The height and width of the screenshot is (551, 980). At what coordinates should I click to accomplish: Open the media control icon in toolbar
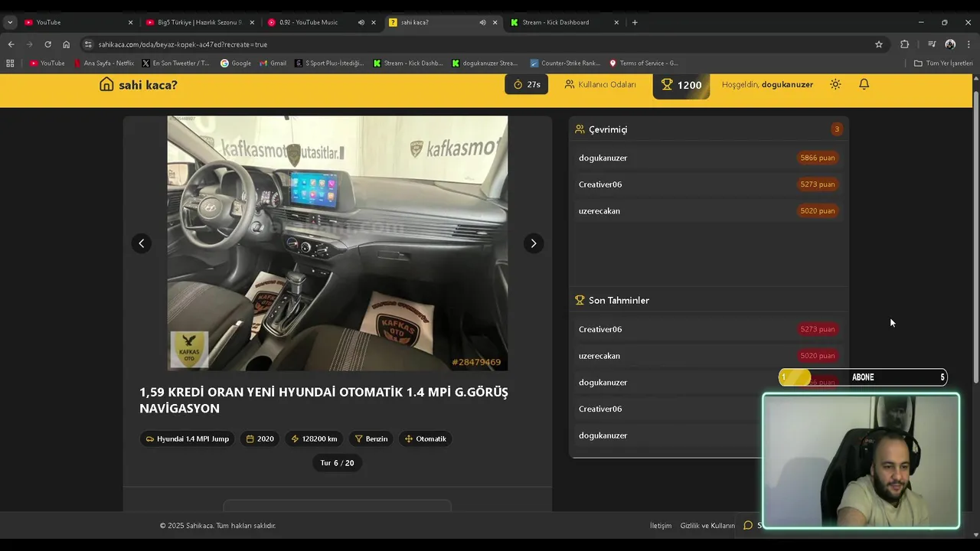click(931, 44)
